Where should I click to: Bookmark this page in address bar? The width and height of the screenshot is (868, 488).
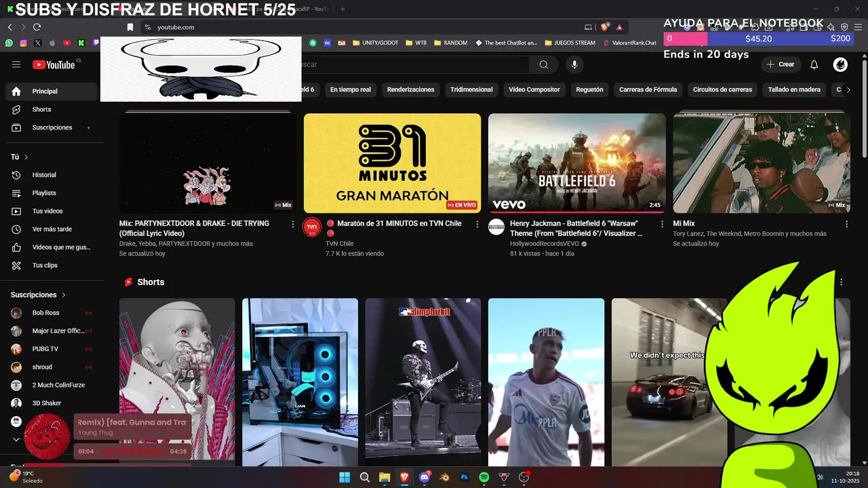pyautogui.click(x=130, y=27)
